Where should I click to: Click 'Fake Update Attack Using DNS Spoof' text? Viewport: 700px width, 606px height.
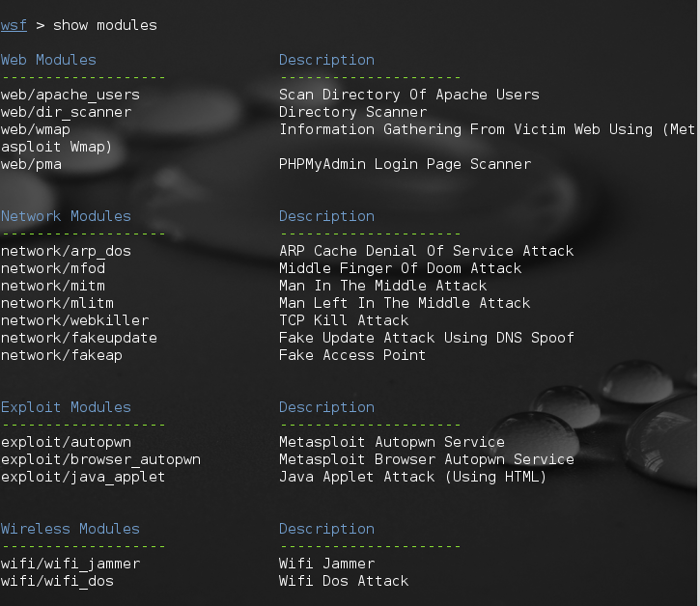click(427, 338)
